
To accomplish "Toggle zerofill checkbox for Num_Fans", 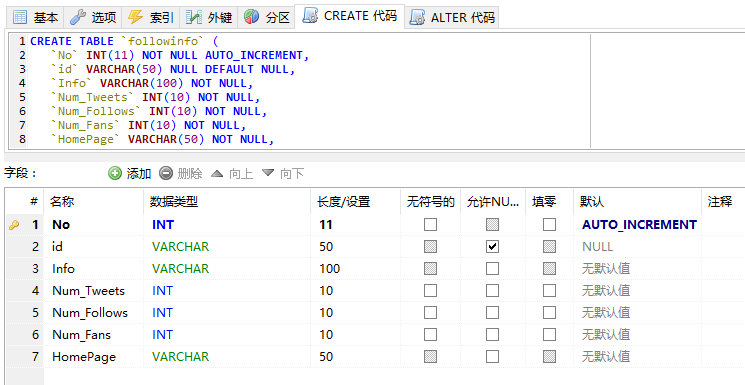I will 549,335.
